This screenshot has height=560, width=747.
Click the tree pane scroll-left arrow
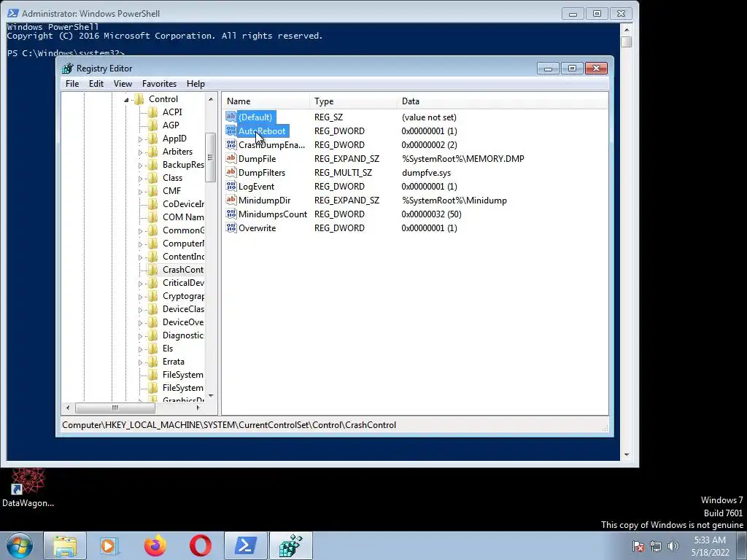(68, 408)
